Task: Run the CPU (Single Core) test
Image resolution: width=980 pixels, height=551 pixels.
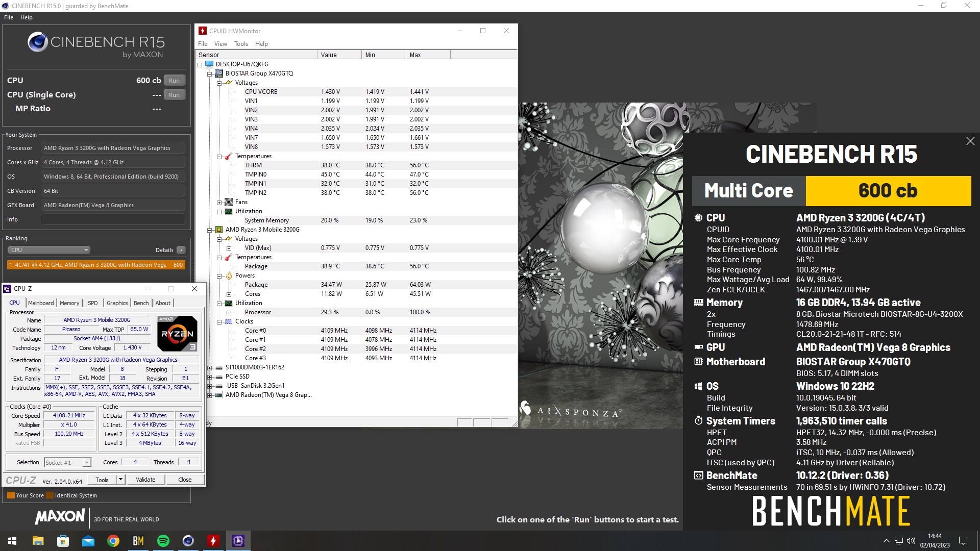Action: click(x=175, y=95)
